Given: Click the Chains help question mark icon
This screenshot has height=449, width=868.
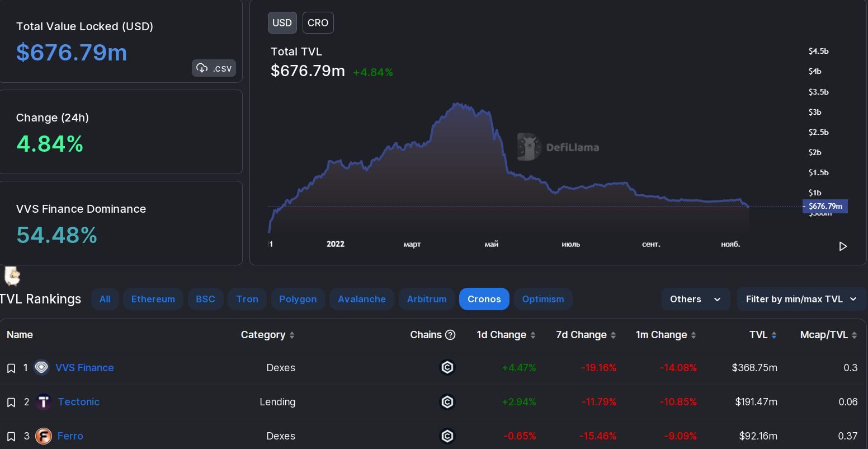Looking at the screenshot, I should click(x=450, y=335).
